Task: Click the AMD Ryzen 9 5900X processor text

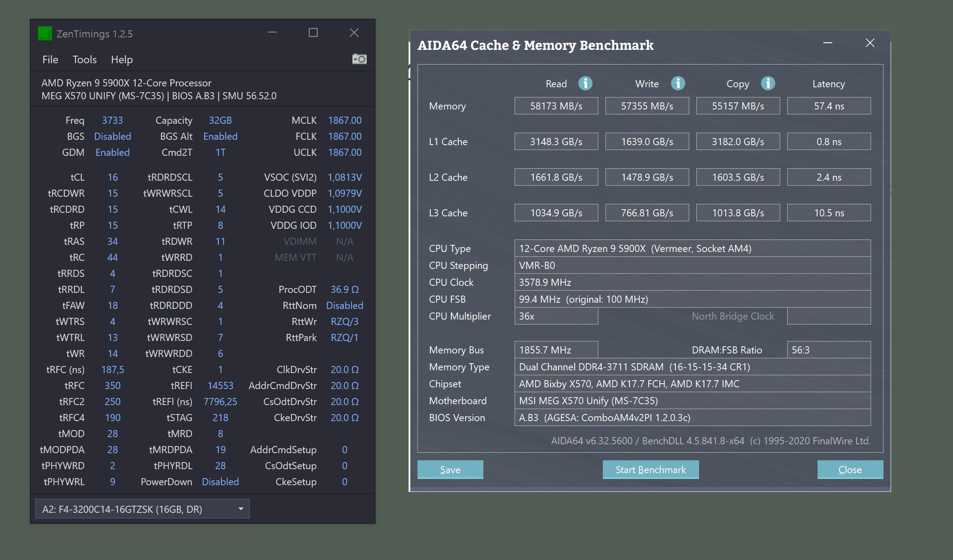Action: click(x=126, y=83)
